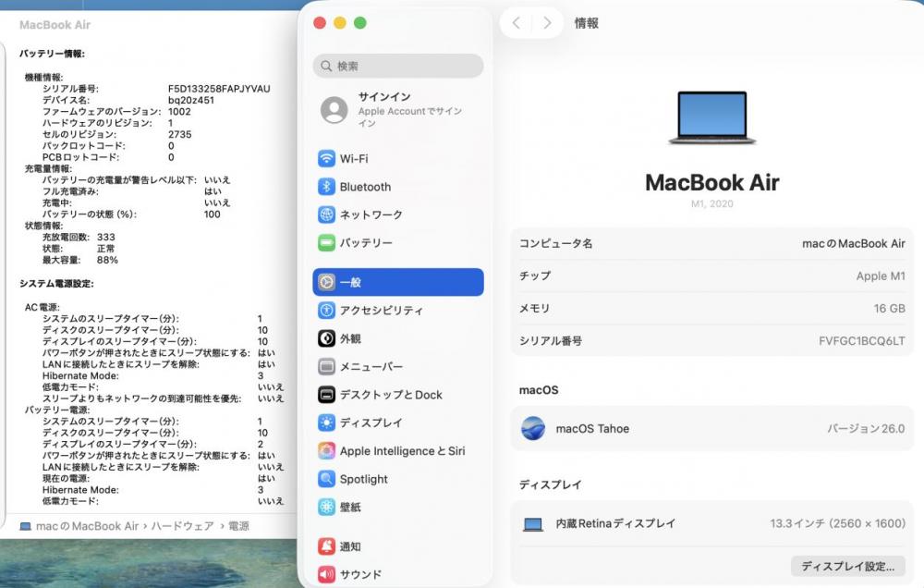
Task: Click ハードウェア in System Information path bar
Action: [183, 526]
